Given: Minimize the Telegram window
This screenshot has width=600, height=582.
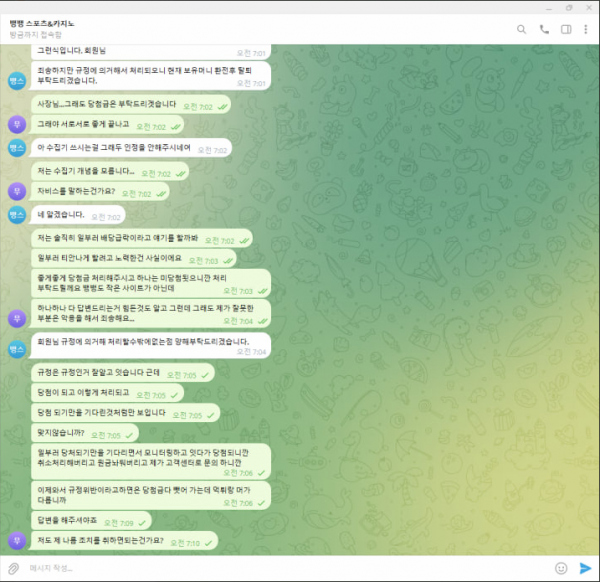Looking at the screenshot, I should (549, 8).
